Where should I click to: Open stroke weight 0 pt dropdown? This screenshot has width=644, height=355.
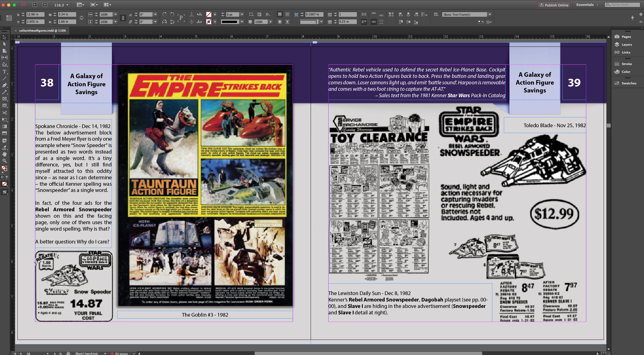click(242, 15)
